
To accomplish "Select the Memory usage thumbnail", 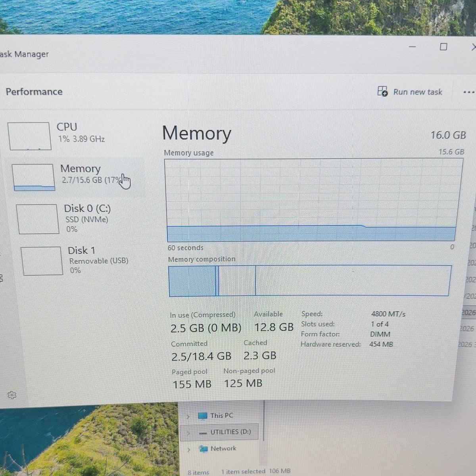I will (x=33, y=177).
